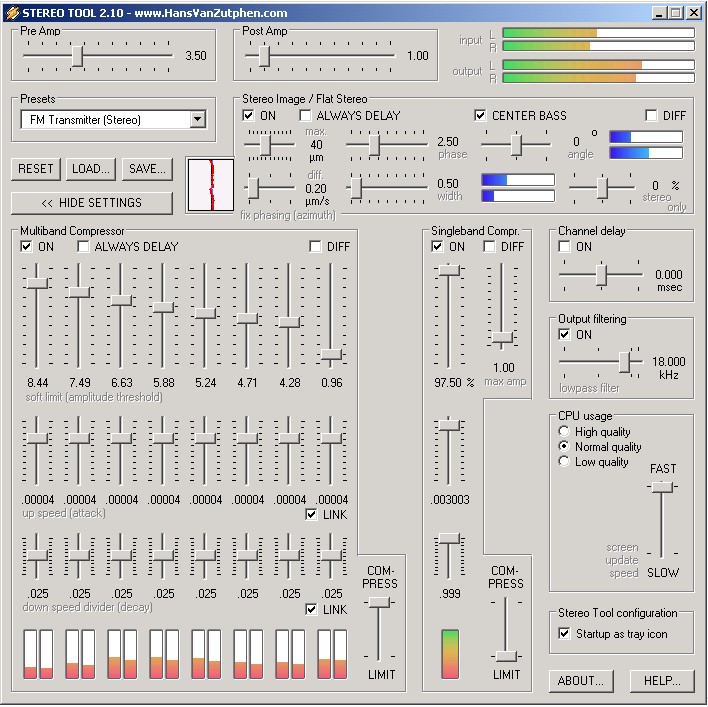Image resolution: width=708 pixels, height=707 pixels.
Task: Click Singleband COMPRESS/LIMIT slider thumb
Action: coord(506,656)
